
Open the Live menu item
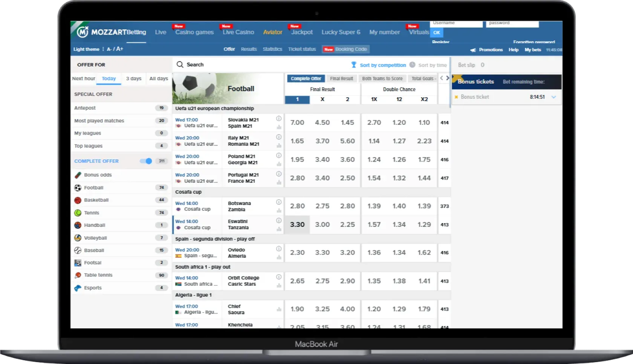161,32
